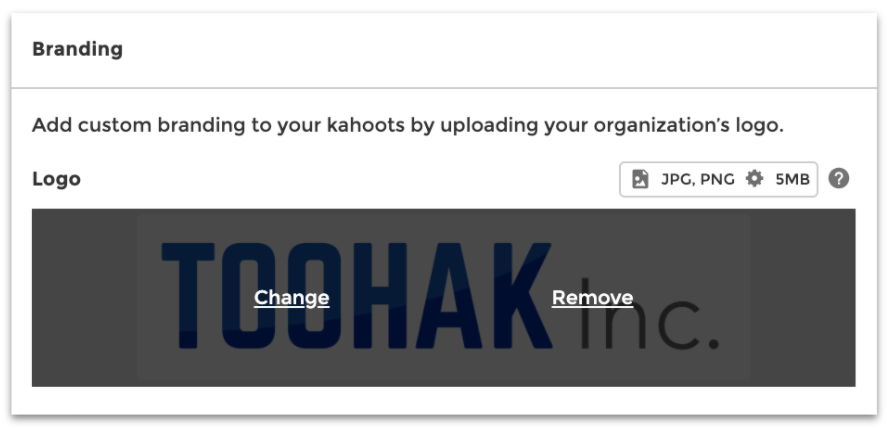Click the phrase 'organization's logo' in the description
Viewport: 888px width, 428px height.
point(689,127)
